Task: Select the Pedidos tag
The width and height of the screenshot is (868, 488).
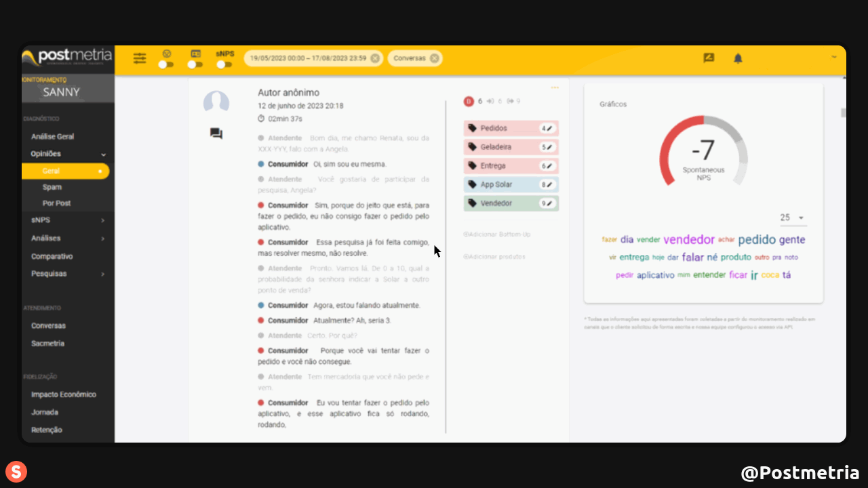Action: pyautogui.click(x=511, y=128)
